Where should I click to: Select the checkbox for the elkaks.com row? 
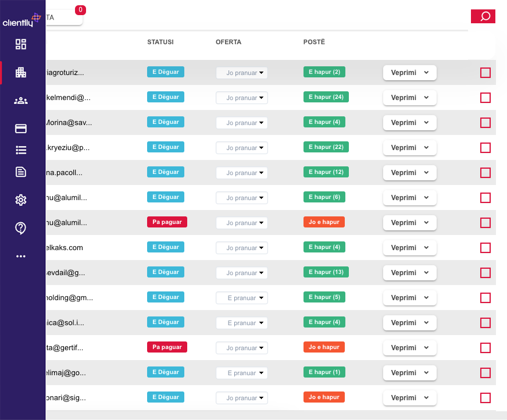point(485,248)
